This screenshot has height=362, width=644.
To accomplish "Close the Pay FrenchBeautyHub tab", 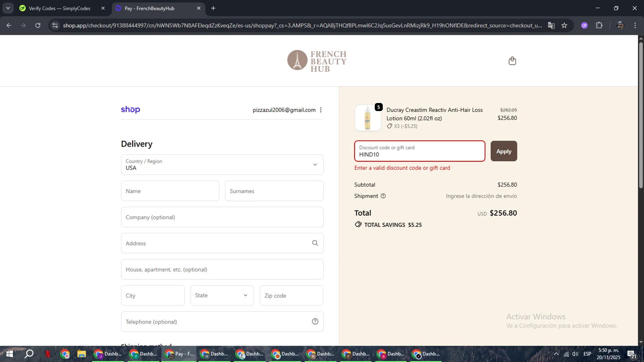I will (199, 8).
